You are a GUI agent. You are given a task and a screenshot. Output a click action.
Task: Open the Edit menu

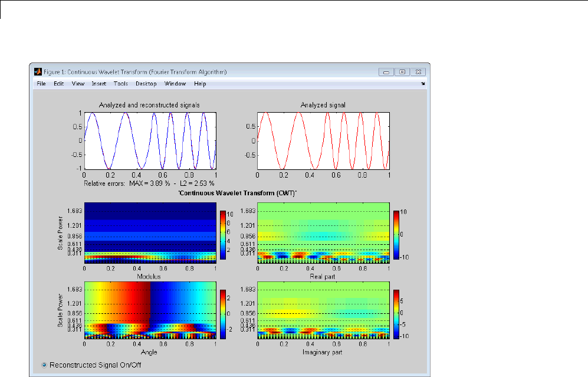coord(58,84)
